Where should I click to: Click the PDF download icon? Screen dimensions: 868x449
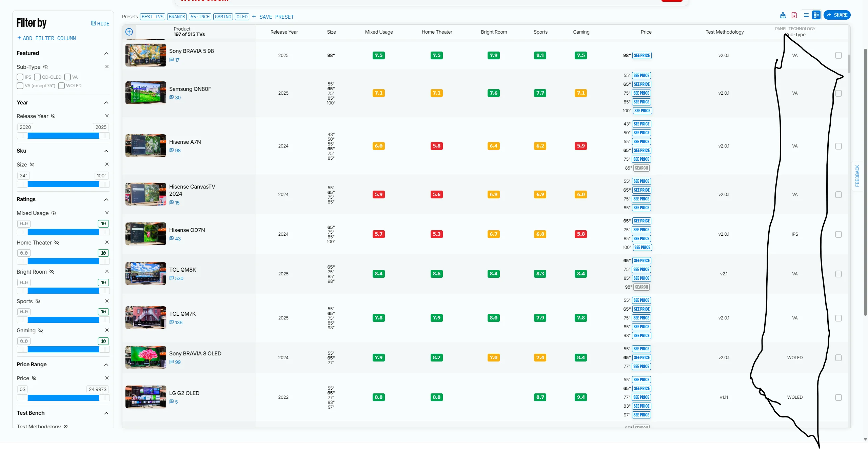(x=794, y=15)
